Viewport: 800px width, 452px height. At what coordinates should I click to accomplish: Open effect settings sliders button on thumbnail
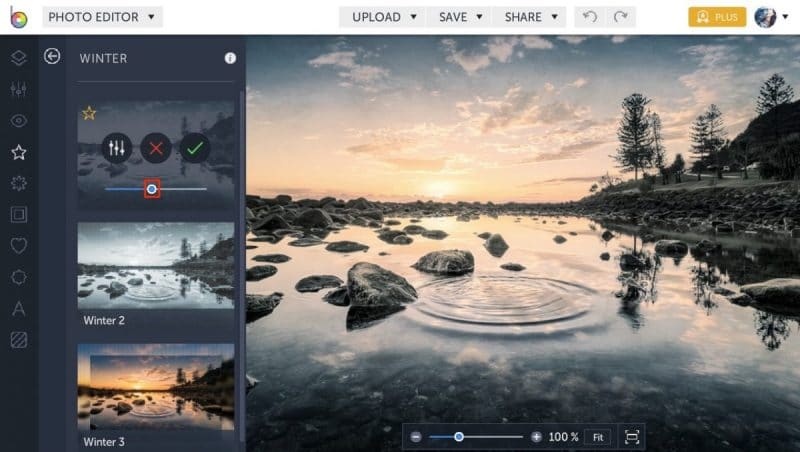pos(117,148)
